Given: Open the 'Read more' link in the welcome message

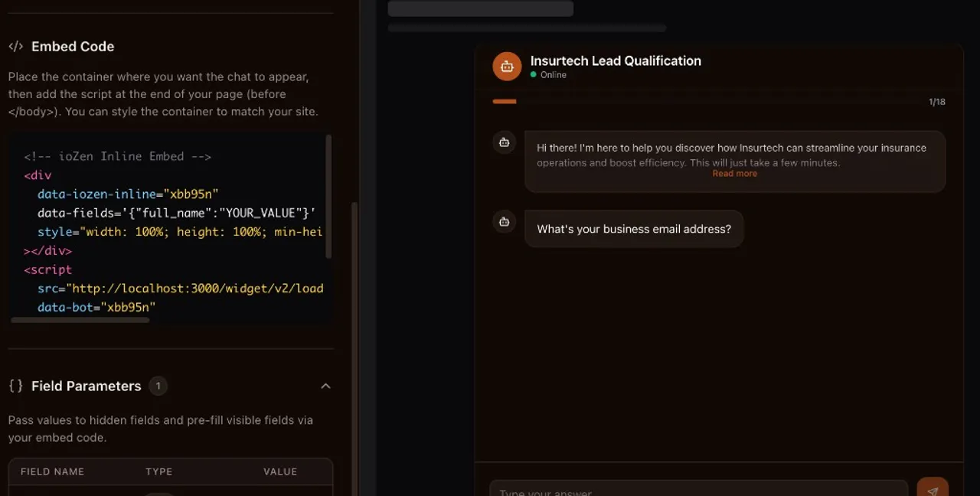Looking at the screenshot, I should (x=734, y=173).
